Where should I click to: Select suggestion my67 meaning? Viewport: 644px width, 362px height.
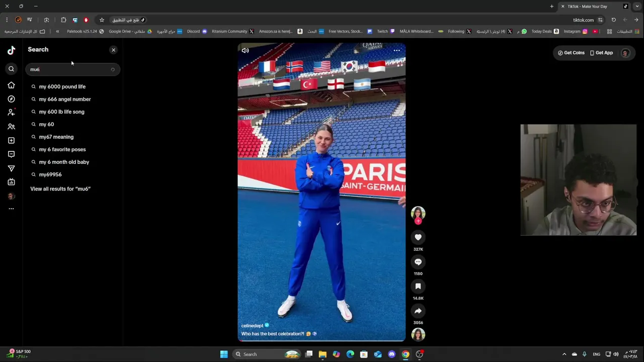click(56, 137)
